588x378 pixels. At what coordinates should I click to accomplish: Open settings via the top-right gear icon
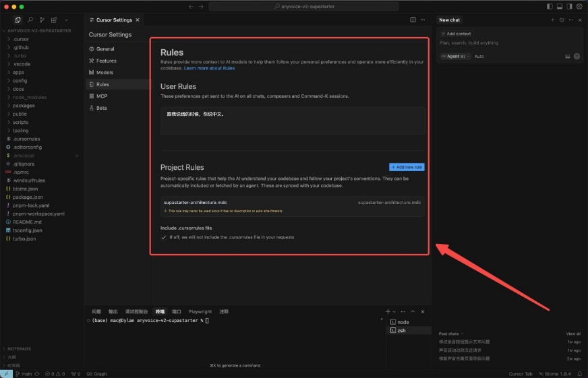[579, 6]
